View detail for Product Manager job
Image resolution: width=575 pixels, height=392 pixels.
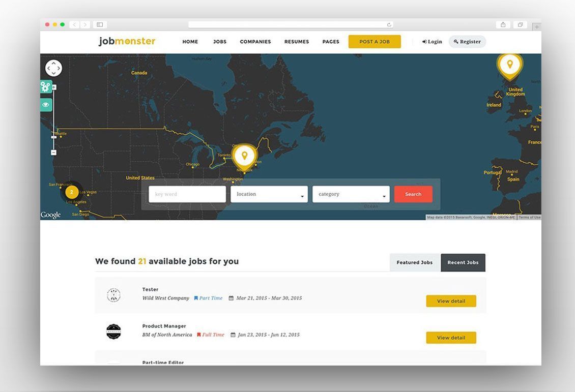pos(451,338)
